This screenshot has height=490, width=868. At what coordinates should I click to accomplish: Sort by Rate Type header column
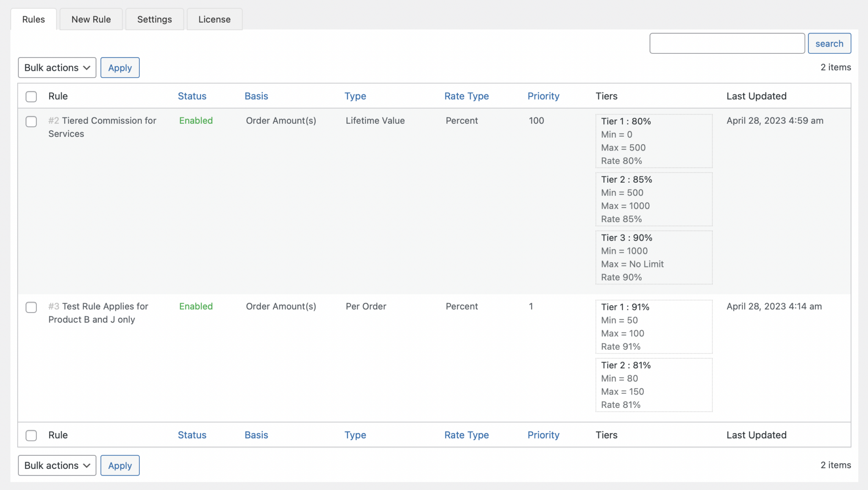click(x=466, y=96)
